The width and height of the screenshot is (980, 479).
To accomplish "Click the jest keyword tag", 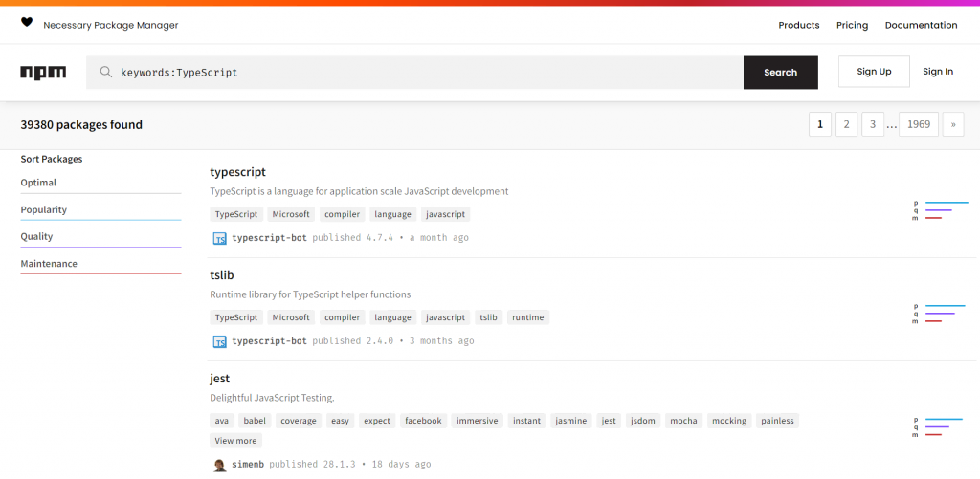I will tap(609, 421).
